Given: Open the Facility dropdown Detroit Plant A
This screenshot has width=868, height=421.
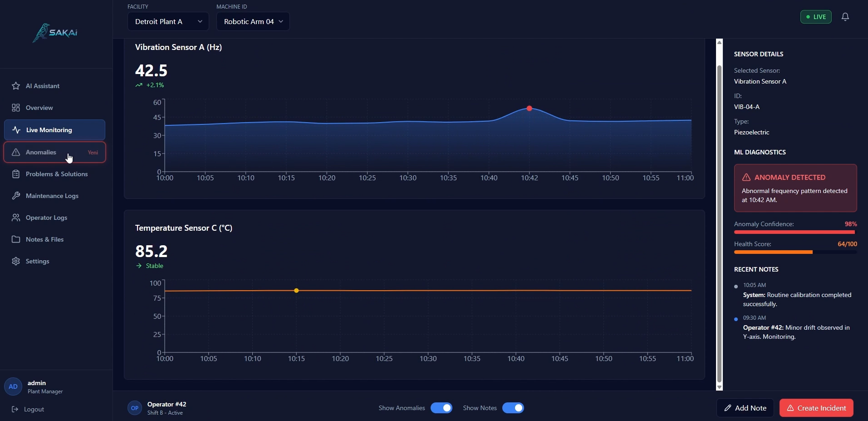Looking at the screenshot, I should [168, 21].
